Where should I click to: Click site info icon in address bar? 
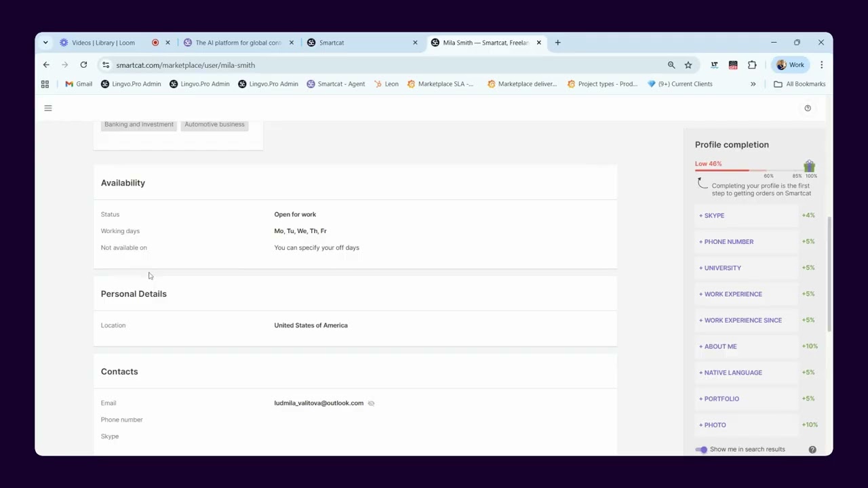coord(105,65)
